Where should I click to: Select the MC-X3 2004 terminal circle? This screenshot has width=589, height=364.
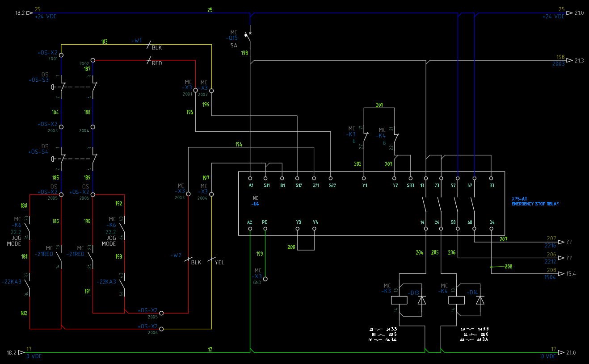coord(211,194)
